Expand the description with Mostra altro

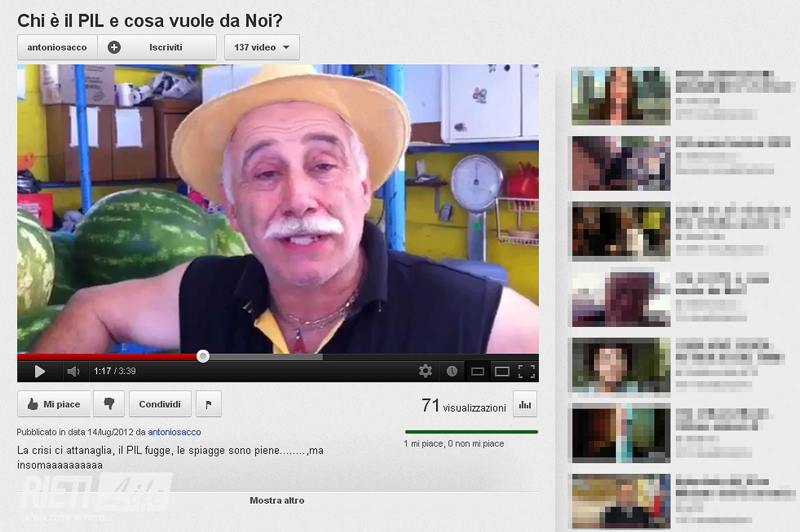pyautogui.click(x=277, y=500)
